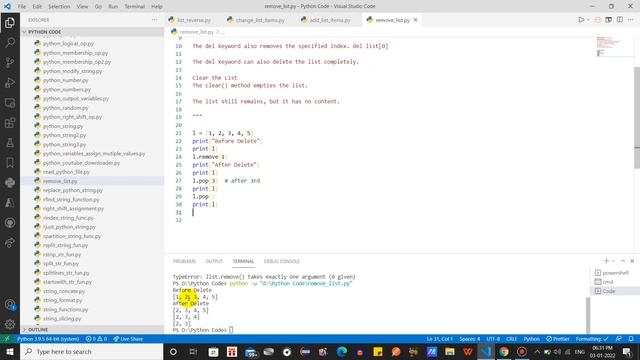Open the Terminal menu
640x360 pixels.
point(135,6)
